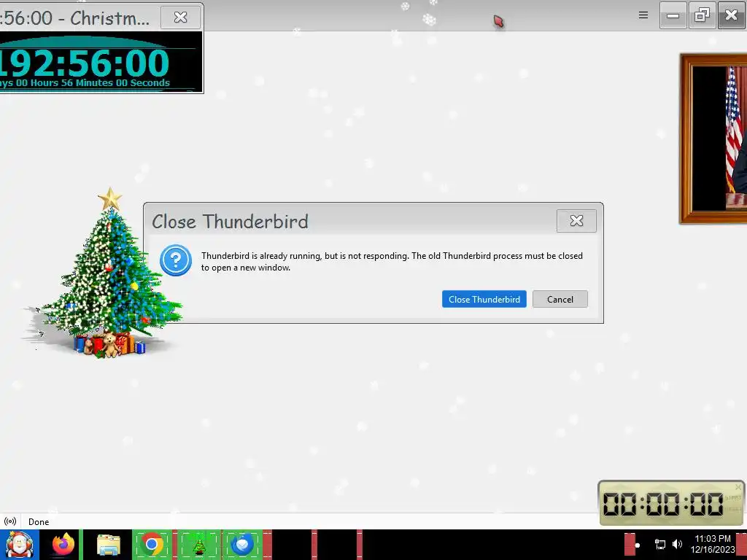Click the 'Close Thunderbird' dialog title
This screenshot has height=560, width=747.
click(230, 222)
